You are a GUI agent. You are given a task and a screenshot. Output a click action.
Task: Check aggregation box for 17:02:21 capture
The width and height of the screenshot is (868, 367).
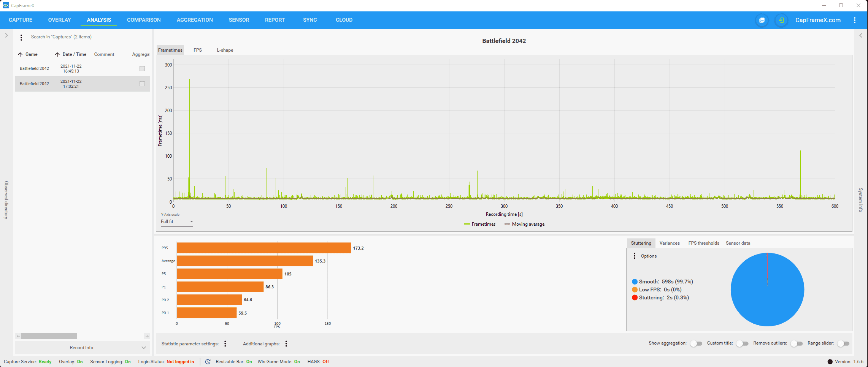(x=142, y=84)
